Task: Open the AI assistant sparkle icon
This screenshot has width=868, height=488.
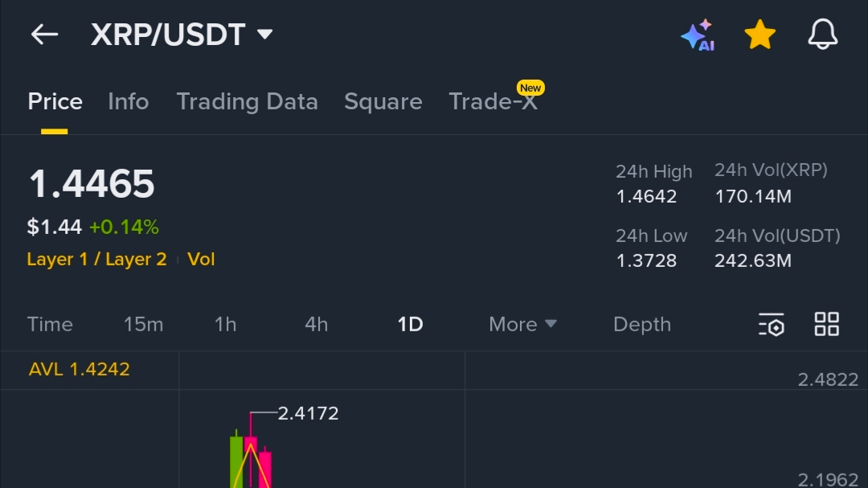Action: click(x=697, y=35)
